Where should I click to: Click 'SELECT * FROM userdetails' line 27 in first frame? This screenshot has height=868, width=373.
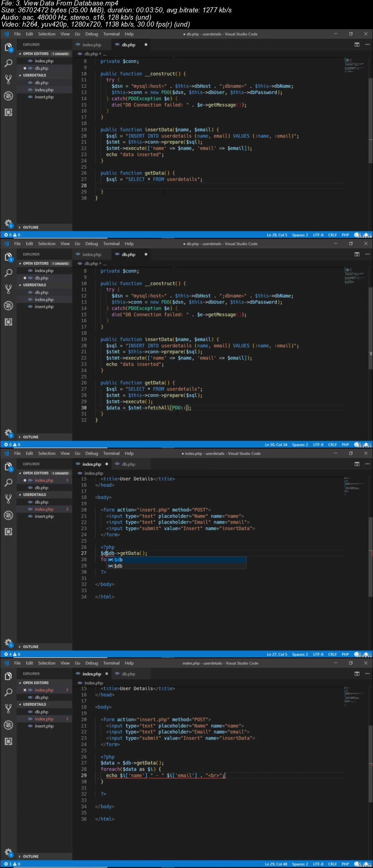point(154,179)
